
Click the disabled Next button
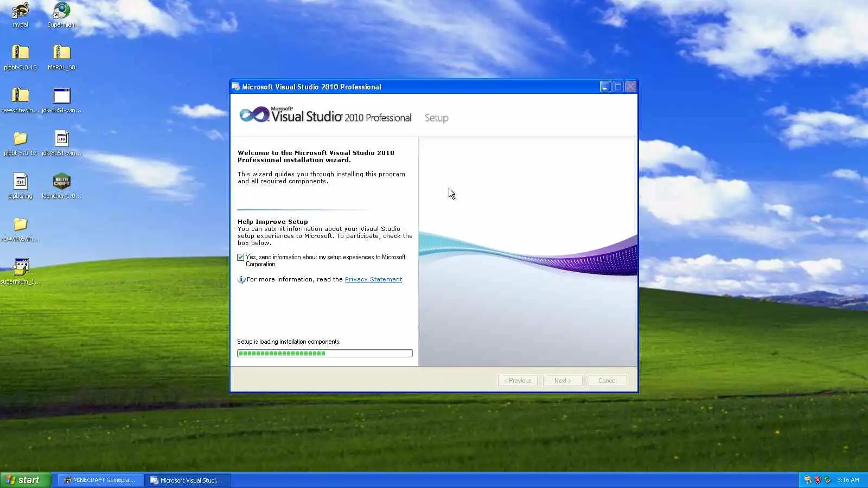(563, 381)
